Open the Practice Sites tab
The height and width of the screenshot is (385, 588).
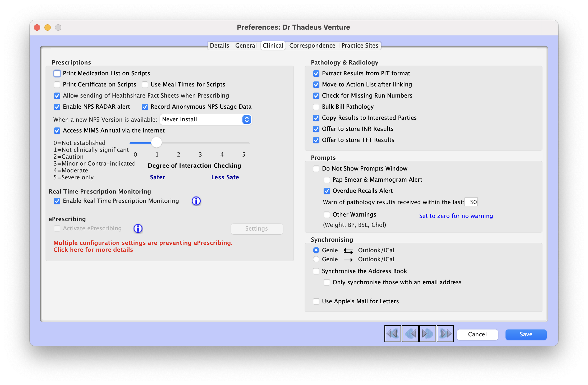click(x=360, y=45)
